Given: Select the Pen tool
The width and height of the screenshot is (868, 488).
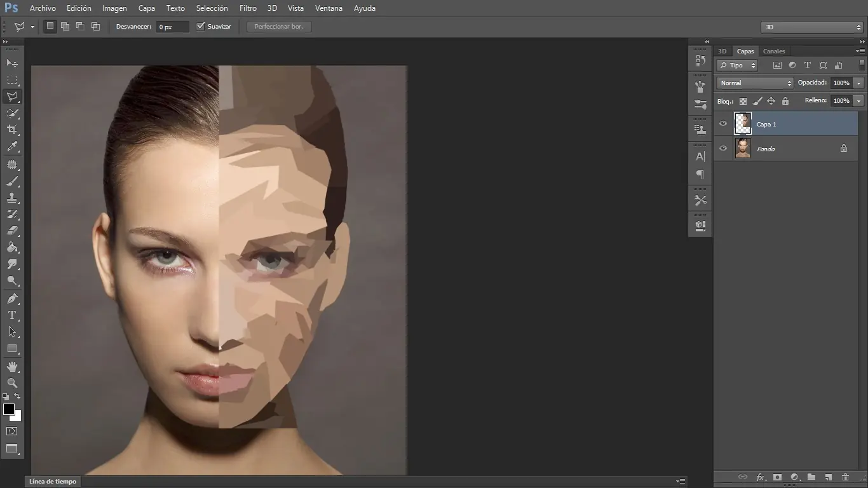Looking at the screenshot, I should click(12, 299).
